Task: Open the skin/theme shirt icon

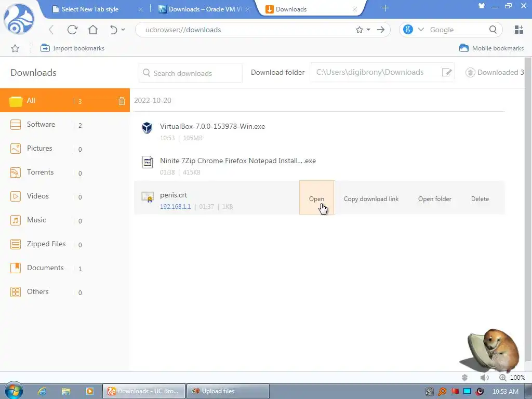Action: (482, 6)
